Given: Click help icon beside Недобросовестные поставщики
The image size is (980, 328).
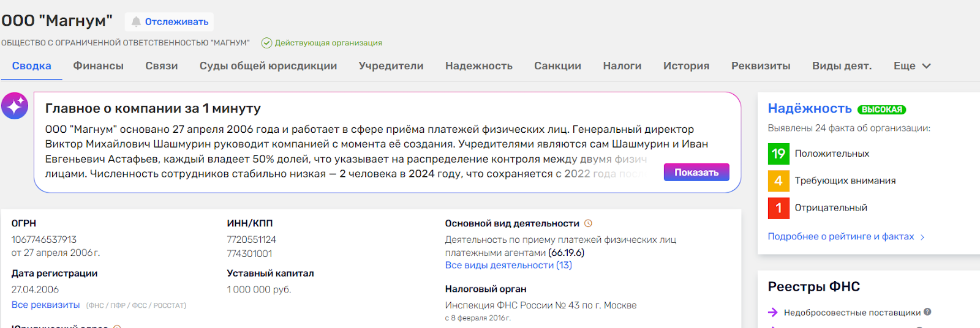Looking at the screenshot, I should [927, 312].
